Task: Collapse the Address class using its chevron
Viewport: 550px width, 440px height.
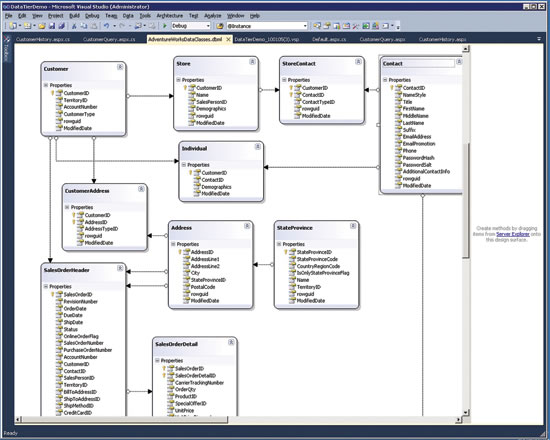Action: pyautogui.click(x=247, y=226)
